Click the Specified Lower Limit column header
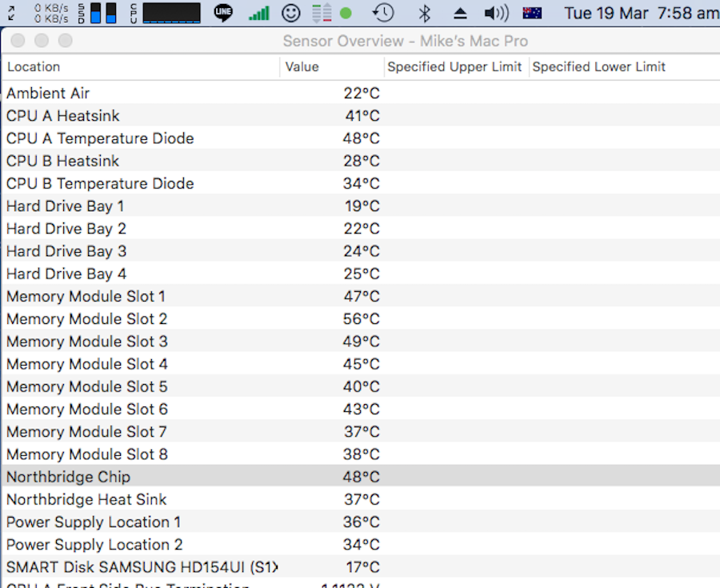The height and width of the screenshot is (588, 720). [625, 67]
